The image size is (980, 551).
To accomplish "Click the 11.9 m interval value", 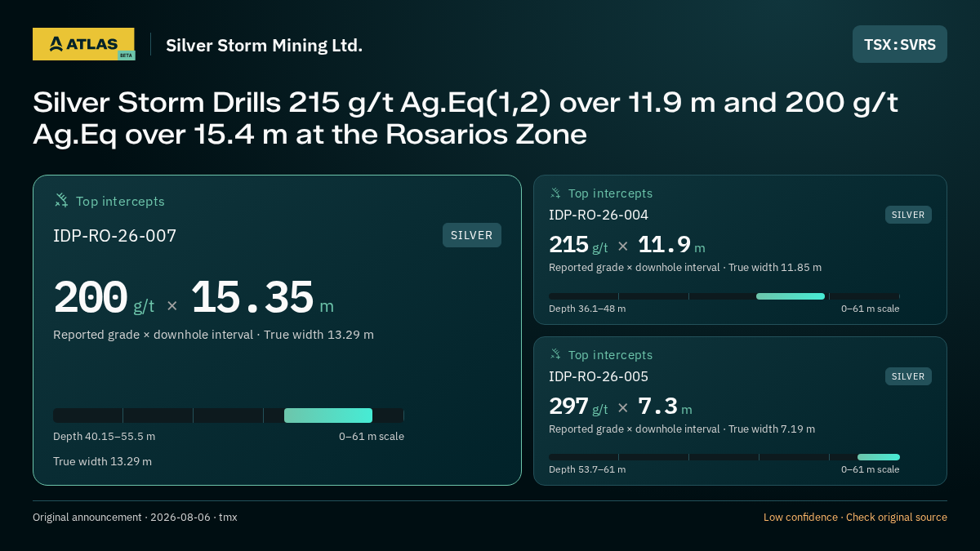I will coord(671,245).
